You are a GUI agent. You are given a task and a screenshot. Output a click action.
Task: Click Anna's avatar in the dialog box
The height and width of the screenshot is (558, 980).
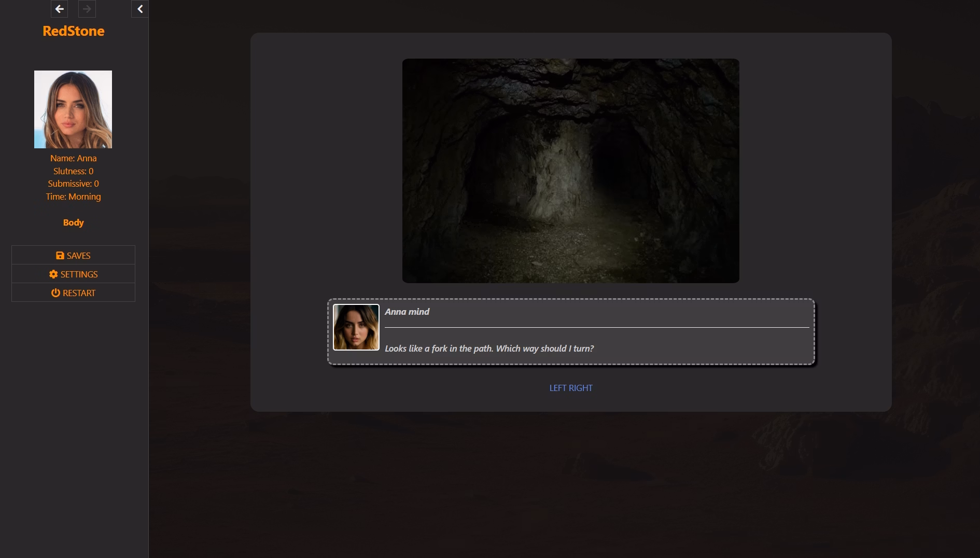tap(356, 327)
